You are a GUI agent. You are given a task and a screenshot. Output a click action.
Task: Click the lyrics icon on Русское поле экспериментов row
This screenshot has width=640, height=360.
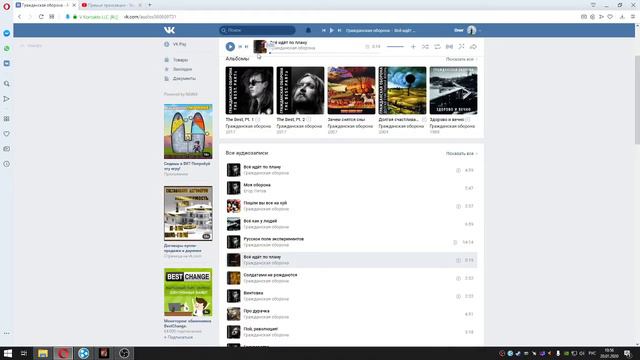[455, 242]
